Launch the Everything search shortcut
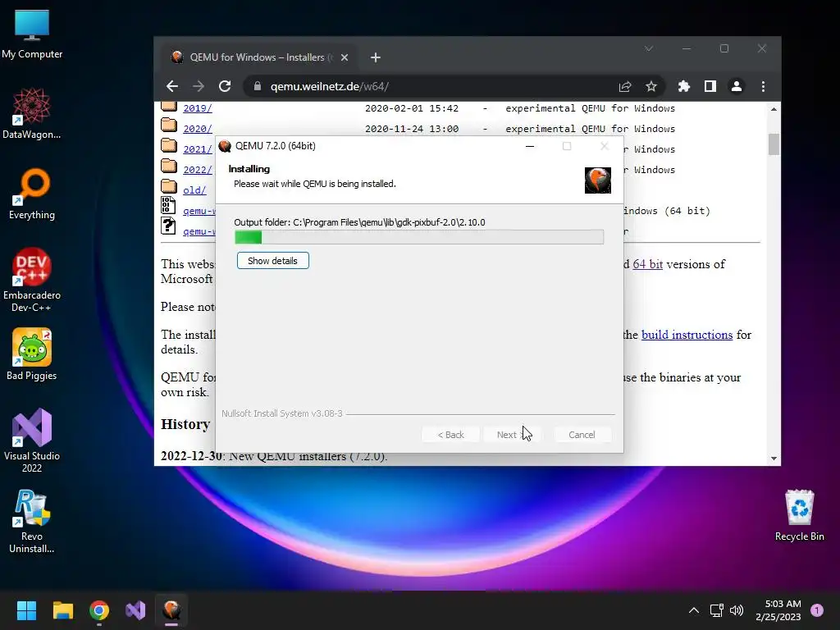 pyautogui.click(x=32, y=194)
